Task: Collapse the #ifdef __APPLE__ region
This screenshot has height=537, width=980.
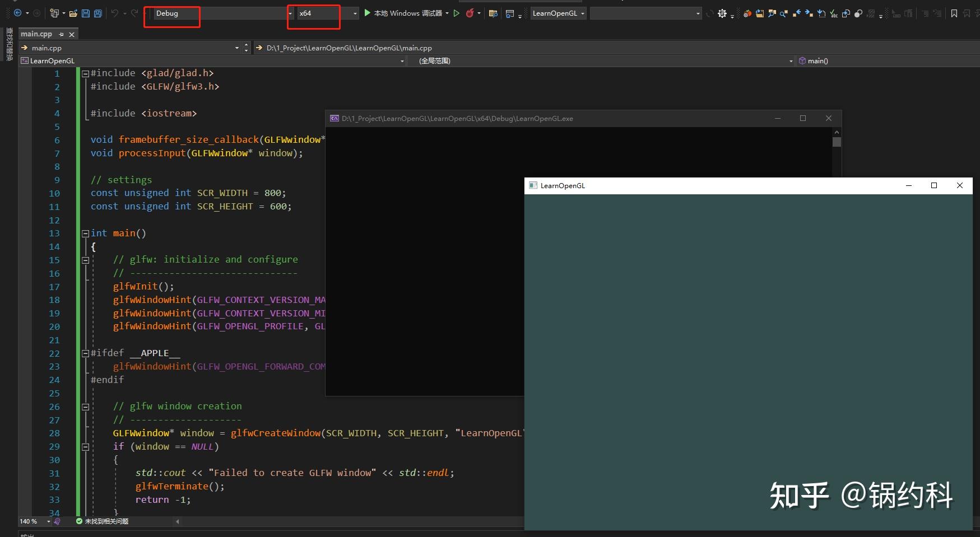Action: (85, 353)
